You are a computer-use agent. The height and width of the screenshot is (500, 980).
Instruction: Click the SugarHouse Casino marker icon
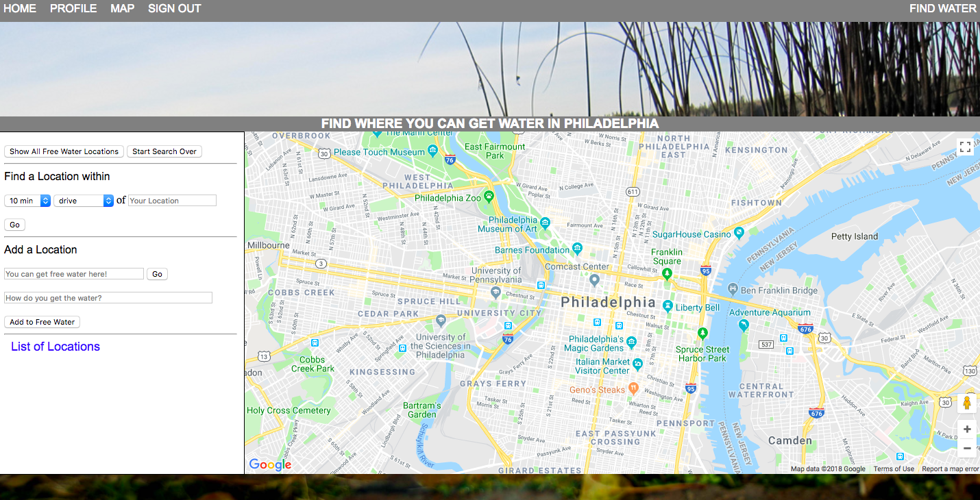pos(739,233)
